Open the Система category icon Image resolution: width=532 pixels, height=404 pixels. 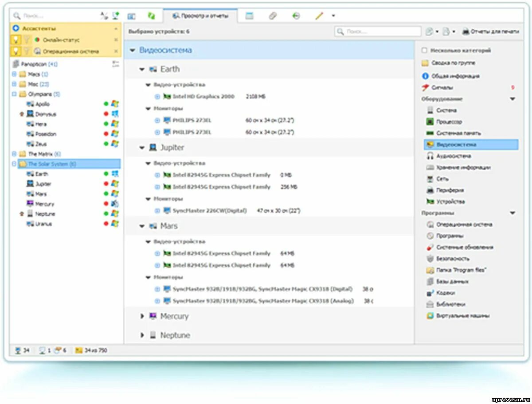point(430,110)
